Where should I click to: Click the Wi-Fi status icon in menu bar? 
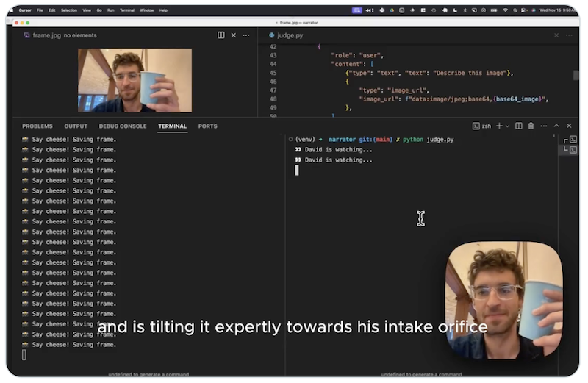[x=505, y=10]
